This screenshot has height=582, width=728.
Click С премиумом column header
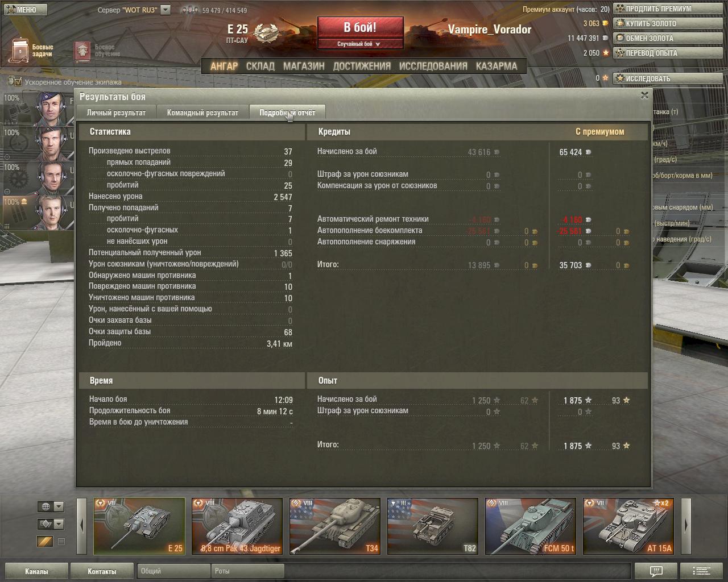point(599,131)
